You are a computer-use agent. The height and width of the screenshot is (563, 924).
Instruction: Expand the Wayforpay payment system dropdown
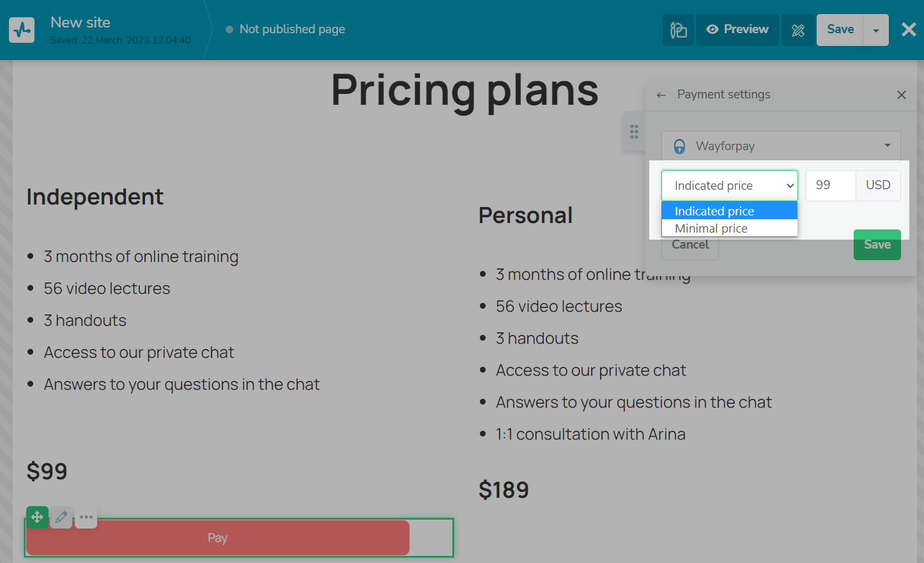[781, 146]
